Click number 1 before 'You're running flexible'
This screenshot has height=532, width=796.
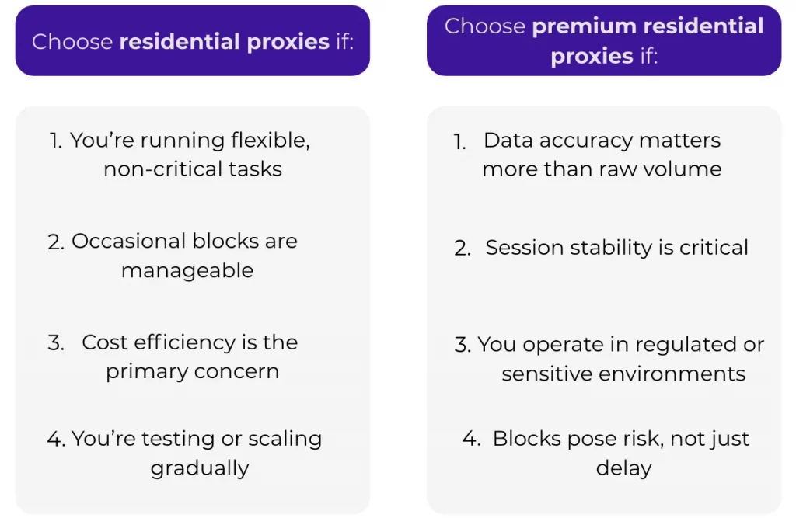tap(56, 141)
